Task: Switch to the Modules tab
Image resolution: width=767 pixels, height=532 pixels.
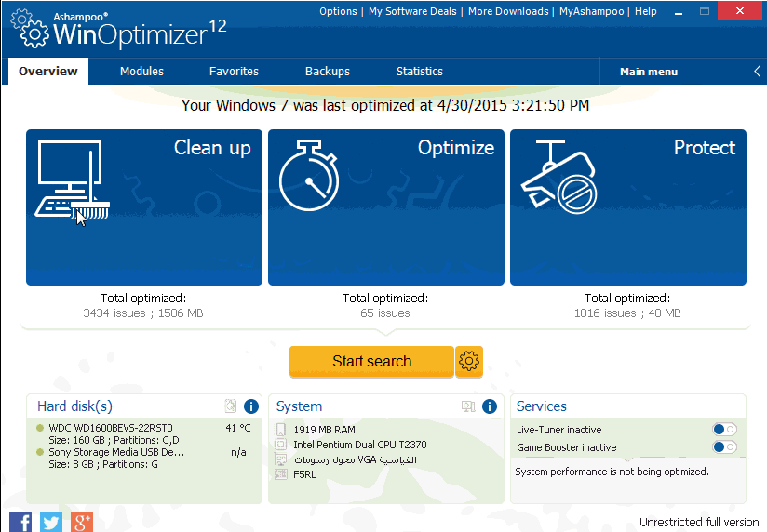Action: click(141, 72)
